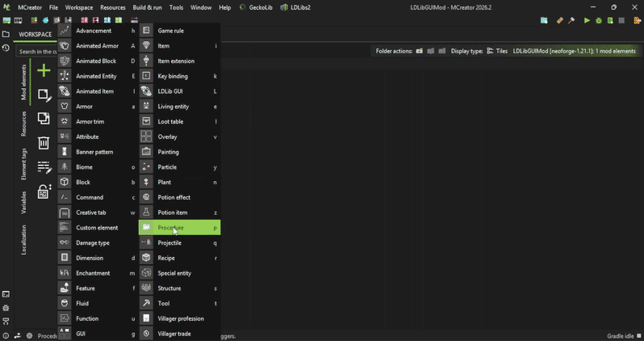This screenshot has width=644, height=341.
Task: Select Structure element type
Action: tap(179, 288)
